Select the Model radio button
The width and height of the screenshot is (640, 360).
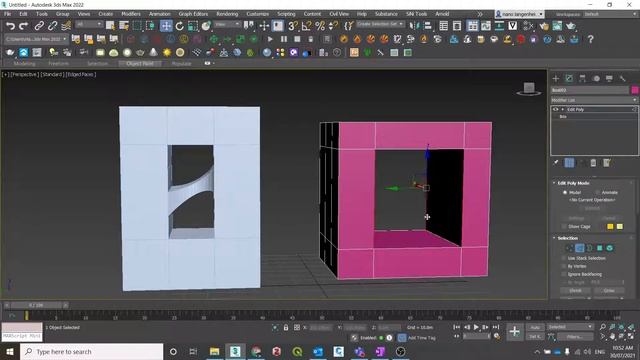point(565,192)
